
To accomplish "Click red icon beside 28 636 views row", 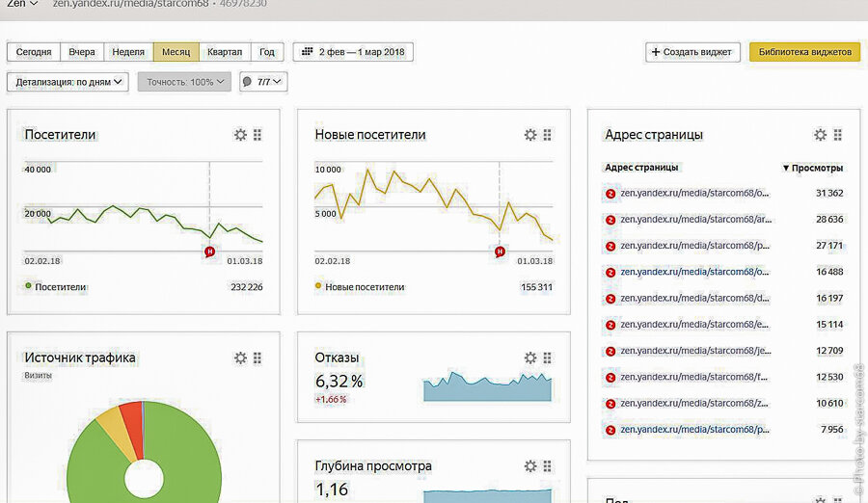I will tap(610, 220).
